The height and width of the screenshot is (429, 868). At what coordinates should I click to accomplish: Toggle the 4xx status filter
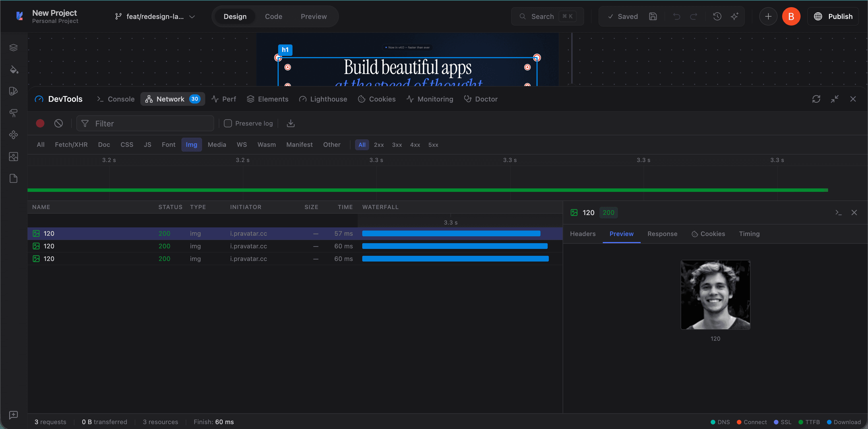[x=415, y=145]
